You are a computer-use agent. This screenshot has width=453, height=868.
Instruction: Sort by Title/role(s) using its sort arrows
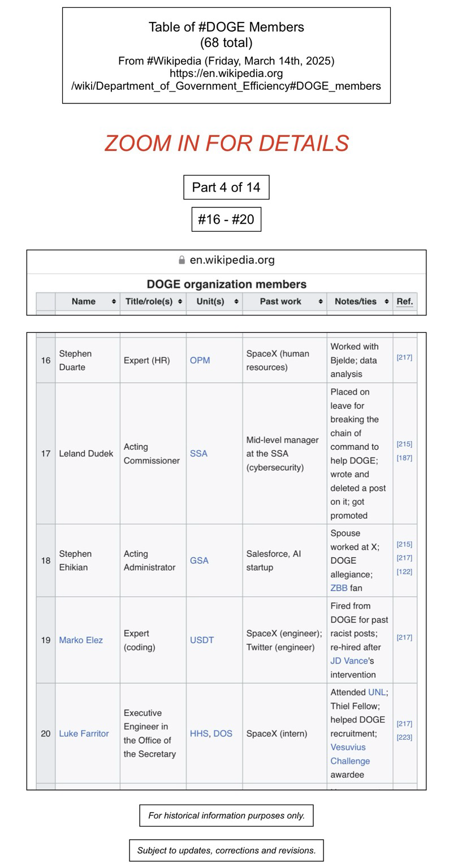coord(180,302)
